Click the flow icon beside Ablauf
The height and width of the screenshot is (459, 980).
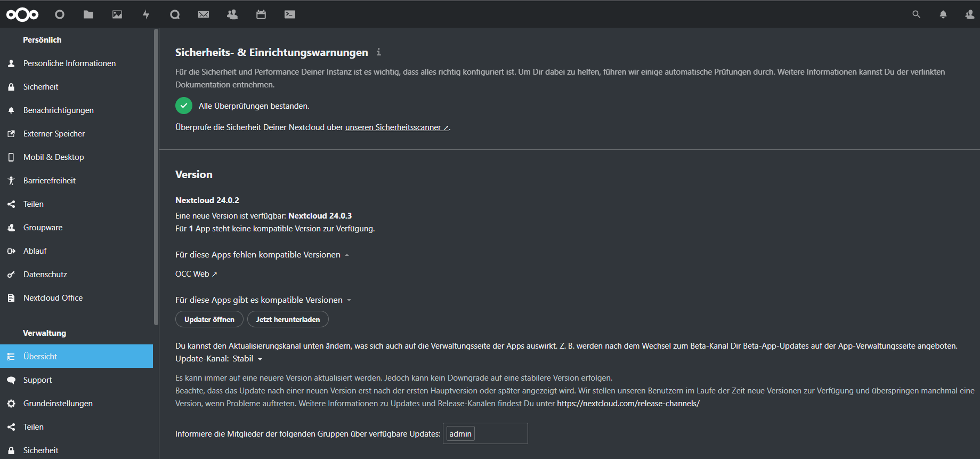(x=11, y=251)
